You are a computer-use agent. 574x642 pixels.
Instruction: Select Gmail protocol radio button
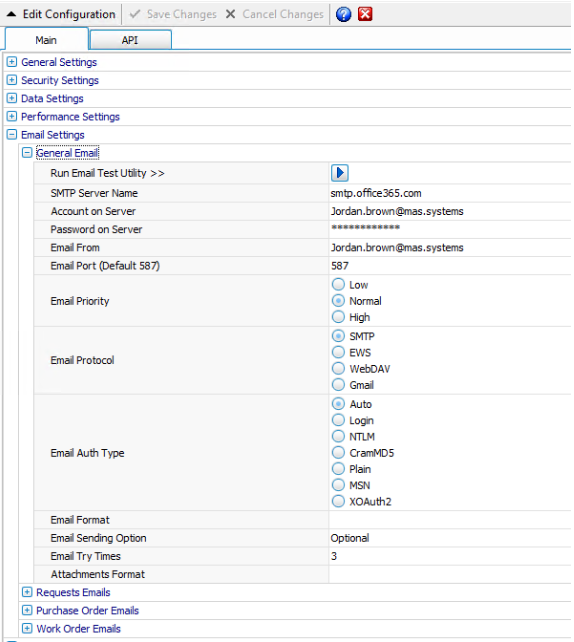338,384
